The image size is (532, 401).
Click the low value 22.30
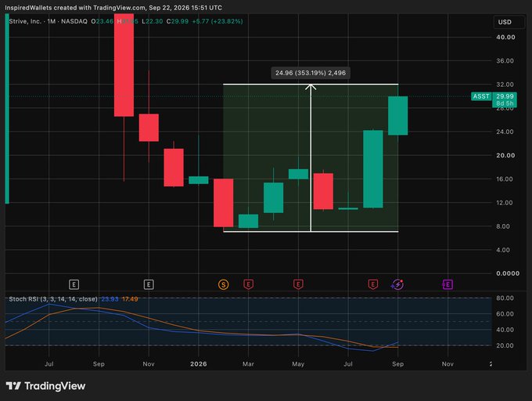(x=153, y=21)
